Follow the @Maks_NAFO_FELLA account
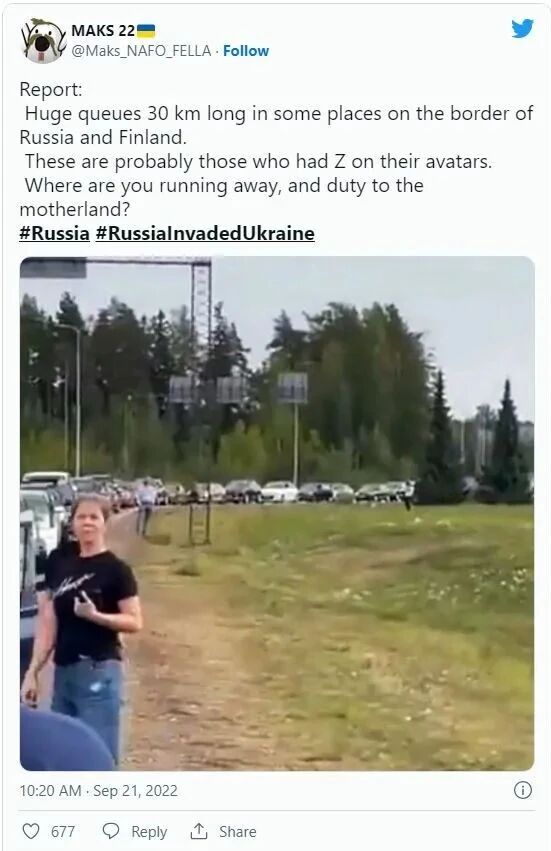 pyautogui.click(x=246, y=51)
